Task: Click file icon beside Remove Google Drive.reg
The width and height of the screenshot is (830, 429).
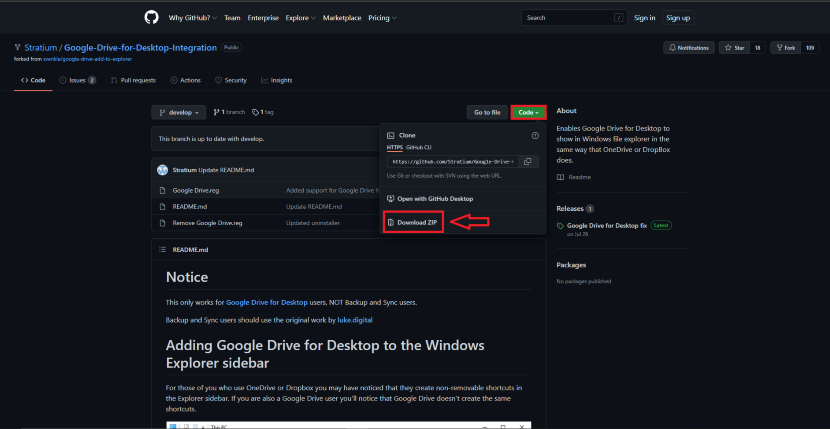Action: click(x=163, y=223)
